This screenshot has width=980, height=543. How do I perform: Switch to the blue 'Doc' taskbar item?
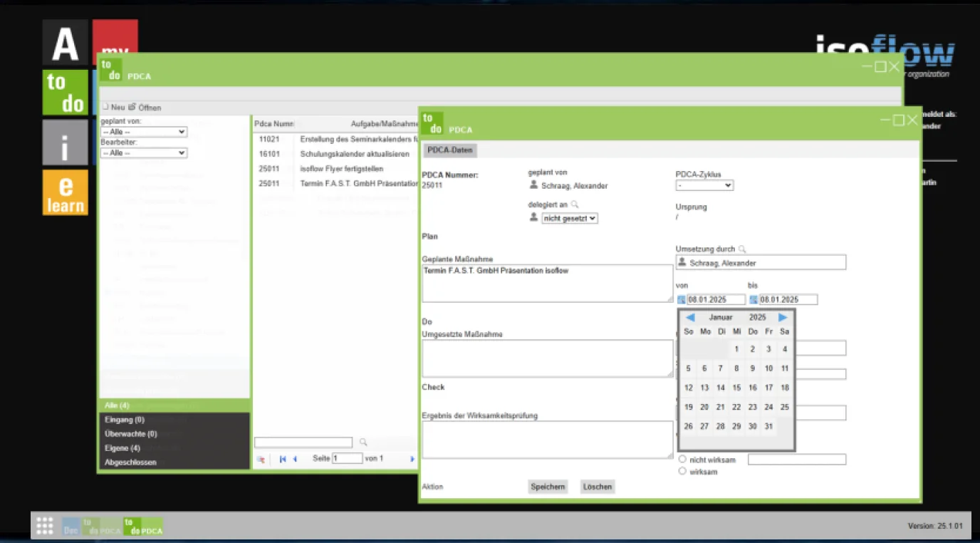tap(71, 527)
